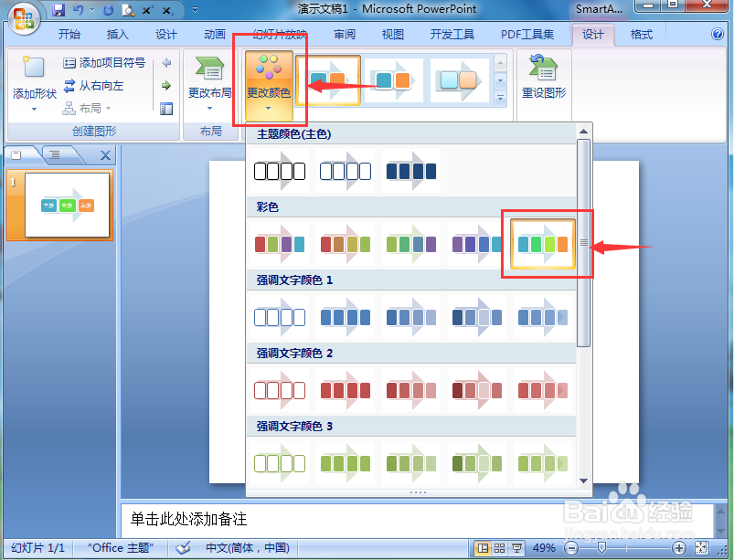734x560 pixels.
Task: Select the third pastel SmartArt style
Action: pos(459,80)
